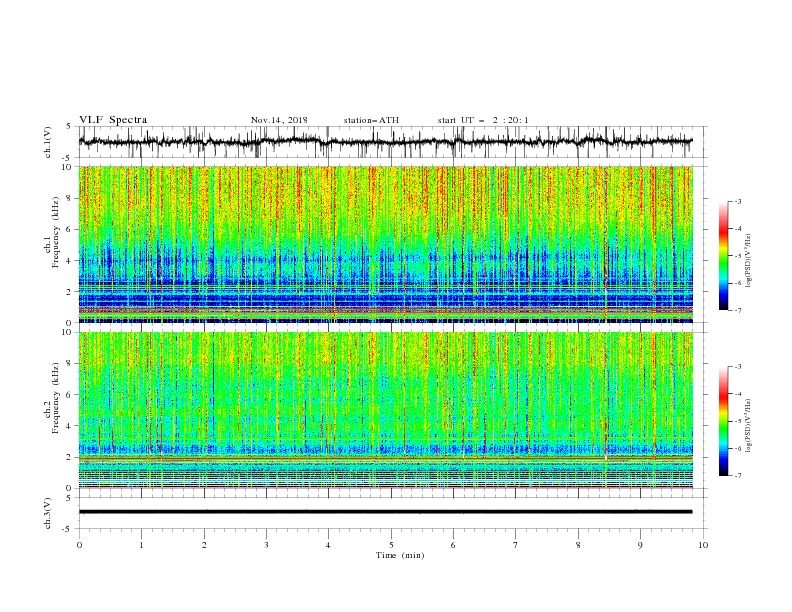
Task: Click the ch.1 spectrogram panel
Action: pyautogui.click(x=385, y=244)
